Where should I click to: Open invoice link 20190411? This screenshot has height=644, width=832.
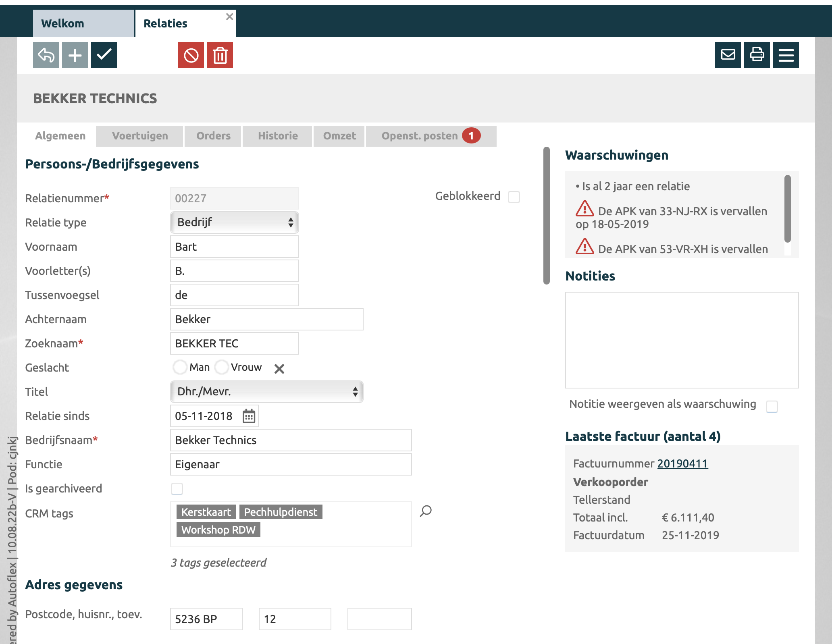pyautogui.click(x=682, y=463)
